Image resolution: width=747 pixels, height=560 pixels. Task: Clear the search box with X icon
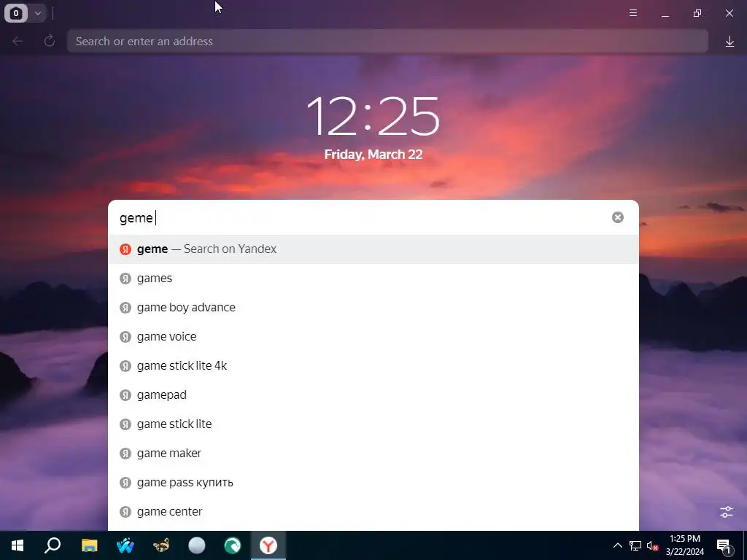tap(617, 217)
